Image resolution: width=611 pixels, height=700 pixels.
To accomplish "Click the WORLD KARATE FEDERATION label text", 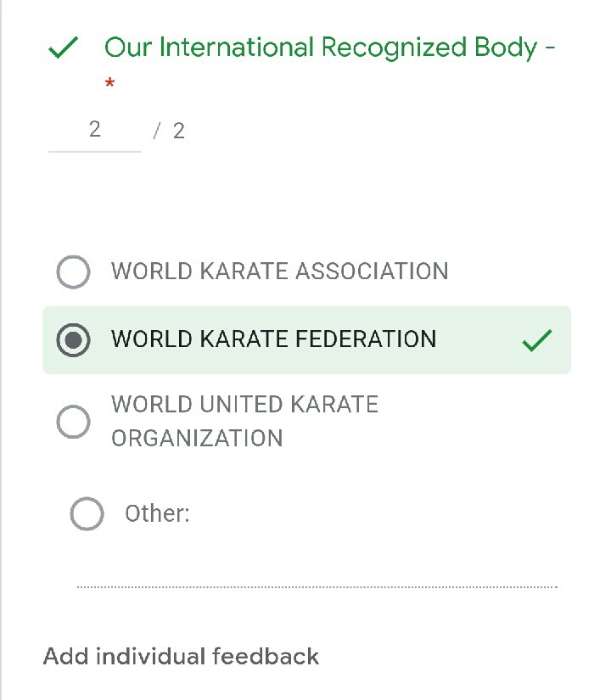I will pos(273,339).
